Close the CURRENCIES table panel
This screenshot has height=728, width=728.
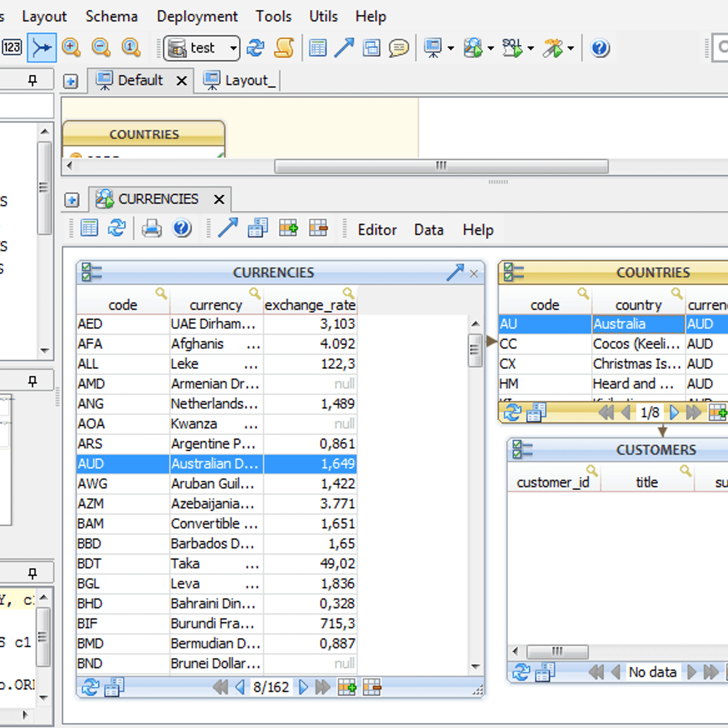click(x=474, y=273)
